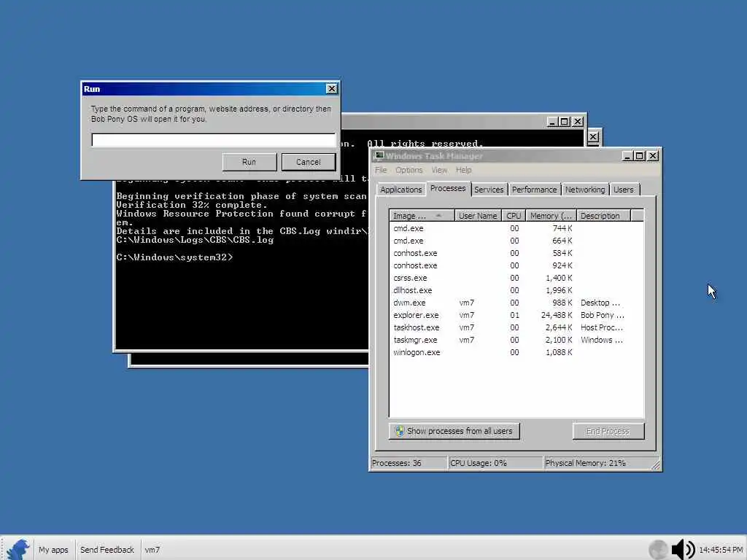Close the rear Command Prompt window
The height and width of the screenshot is (560, 747).
593,137
